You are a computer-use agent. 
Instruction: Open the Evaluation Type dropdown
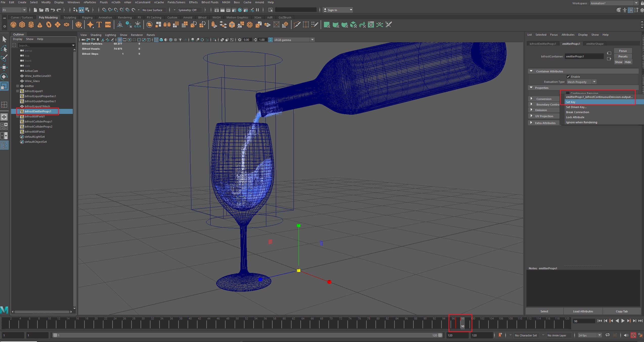pos(582,82)
